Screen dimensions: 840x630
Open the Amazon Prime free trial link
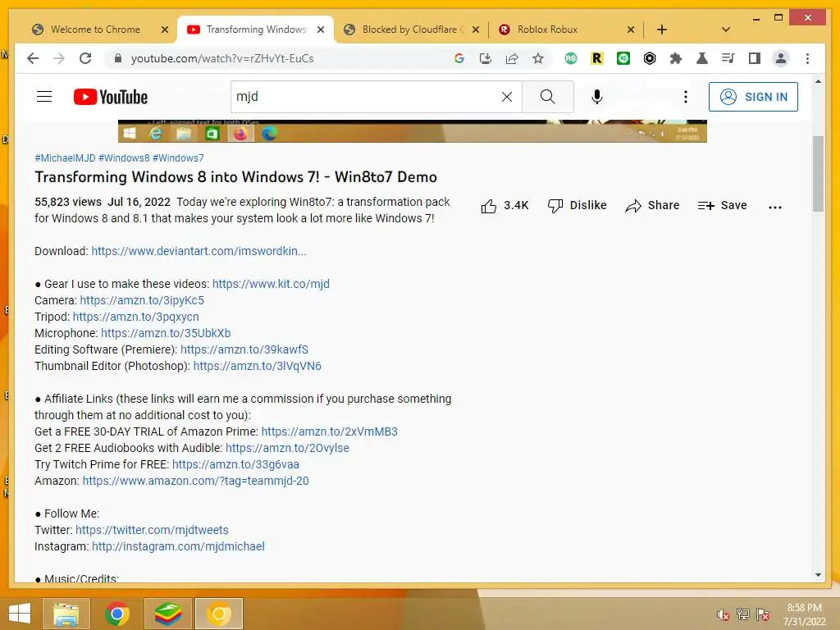point(330,431)
